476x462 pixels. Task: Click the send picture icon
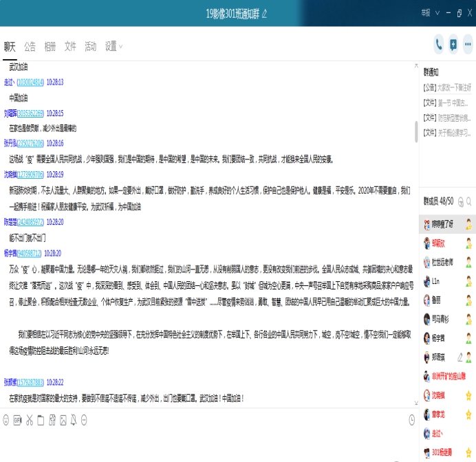click(x=63, y=419)
